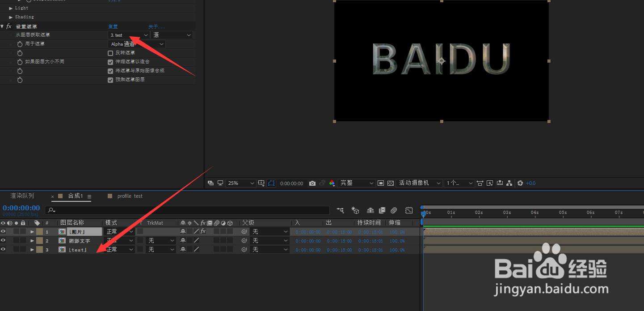
Task: Toggle mask and shape path visibility icon
Action: [x=271, y=183]
